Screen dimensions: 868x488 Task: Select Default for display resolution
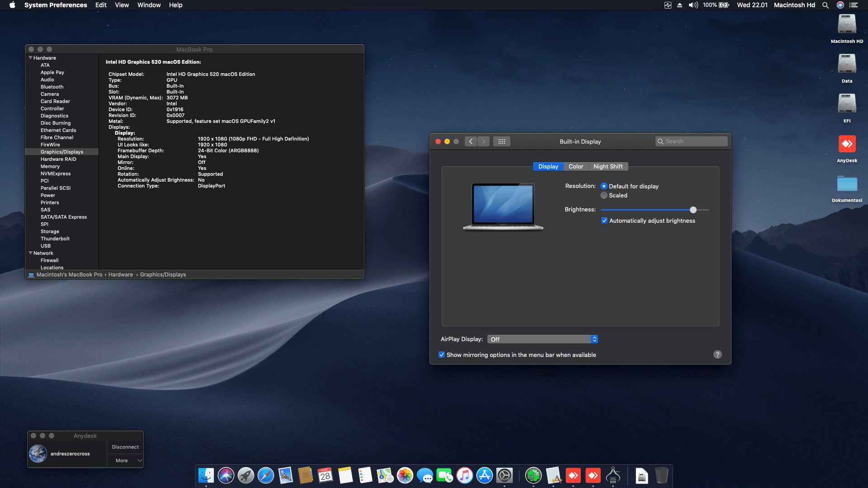[604, 186]
